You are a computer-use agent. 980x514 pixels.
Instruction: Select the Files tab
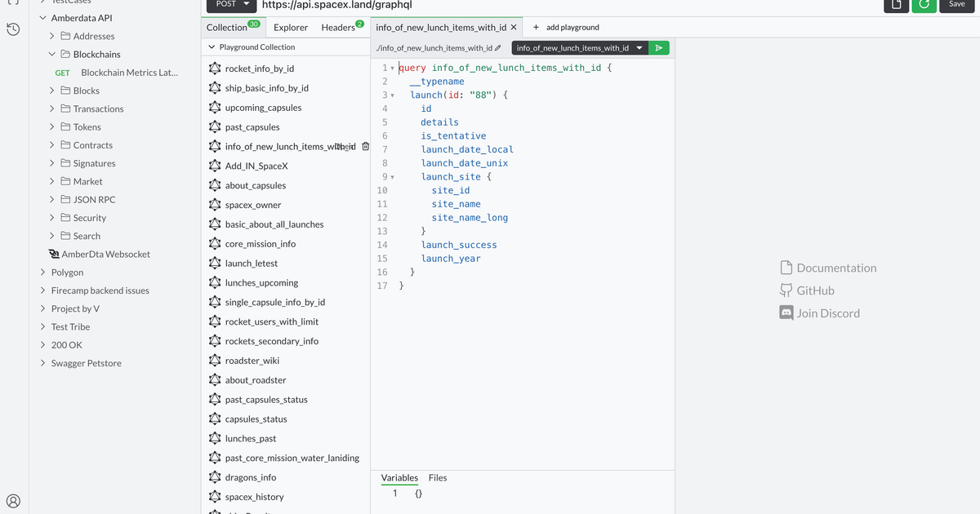[438, 478]
